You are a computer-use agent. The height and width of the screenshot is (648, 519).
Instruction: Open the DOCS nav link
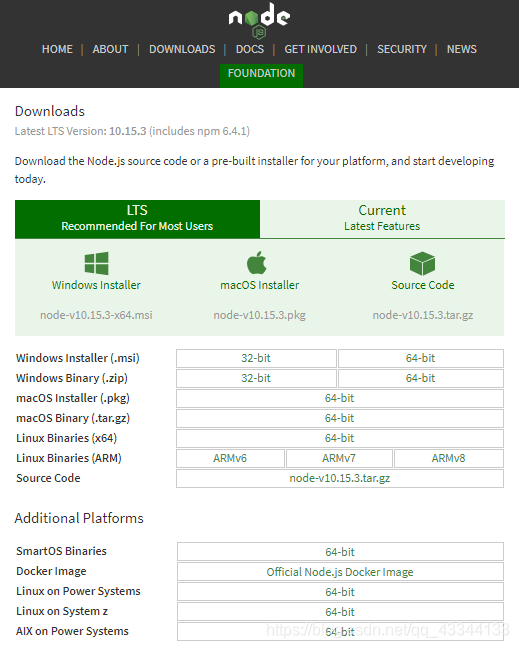250,49
